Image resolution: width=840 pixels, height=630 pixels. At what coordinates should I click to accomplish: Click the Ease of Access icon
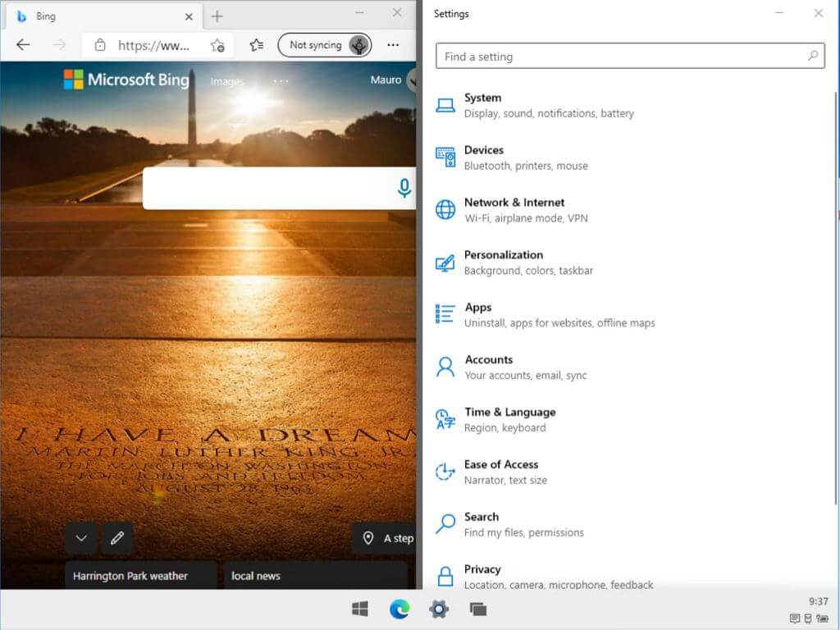(445, 471)
